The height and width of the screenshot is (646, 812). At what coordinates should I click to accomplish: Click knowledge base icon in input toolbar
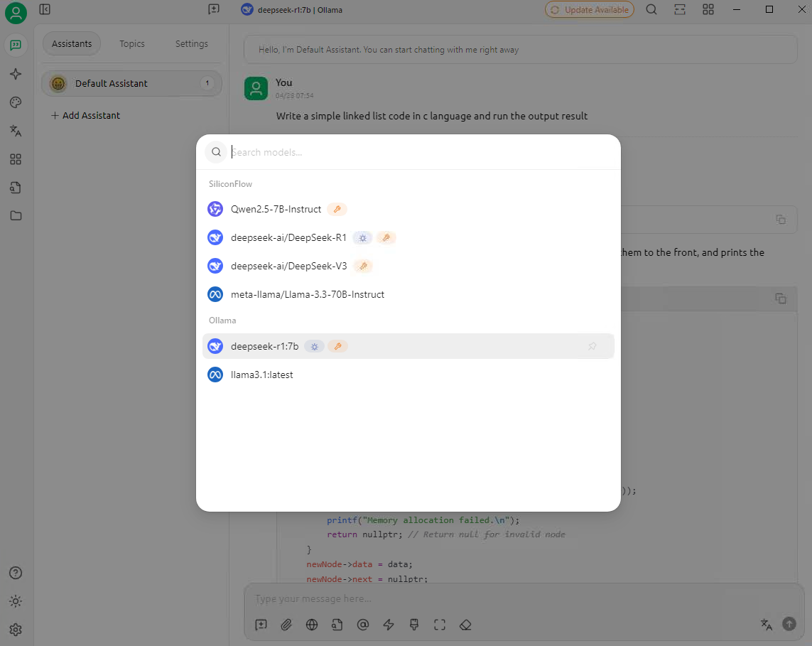point(337,625)
